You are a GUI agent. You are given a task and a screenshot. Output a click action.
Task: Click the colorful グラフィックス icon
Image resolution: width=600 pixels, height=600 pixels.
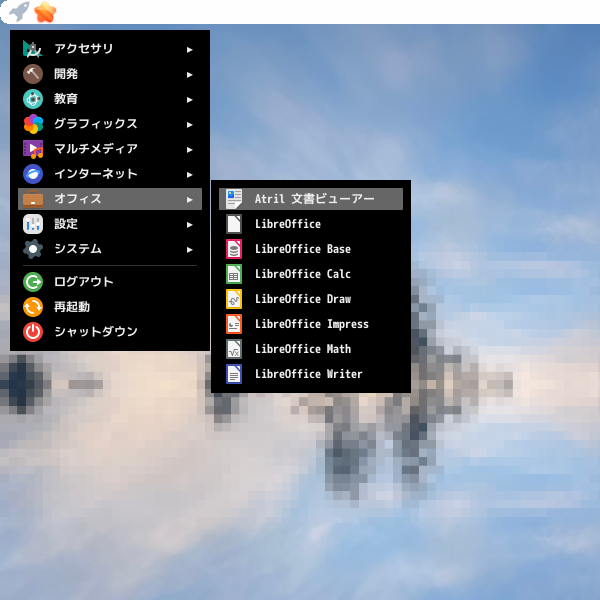click(33, 124)
